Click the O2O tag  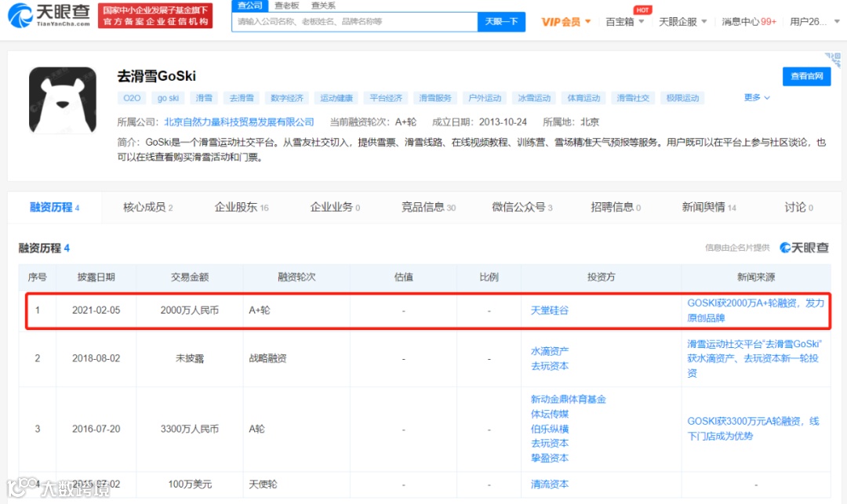(132, 98)
